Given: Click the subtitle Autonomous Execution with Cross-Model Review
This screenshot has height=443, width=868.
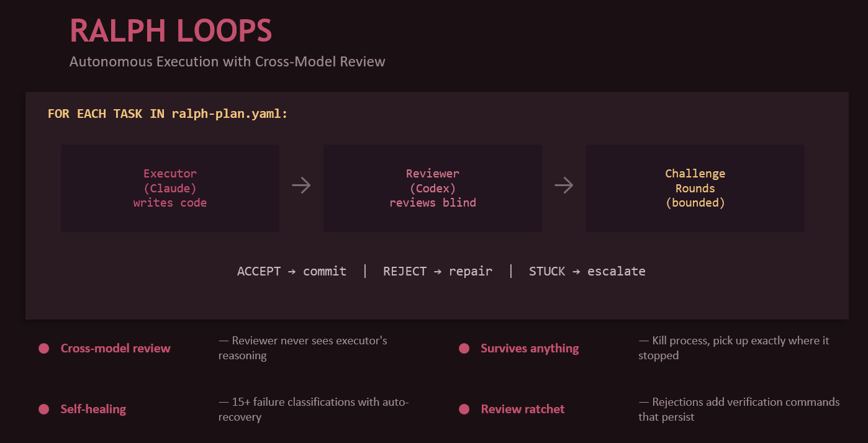Looking at the screenshot, I should (x=227, y=62).
